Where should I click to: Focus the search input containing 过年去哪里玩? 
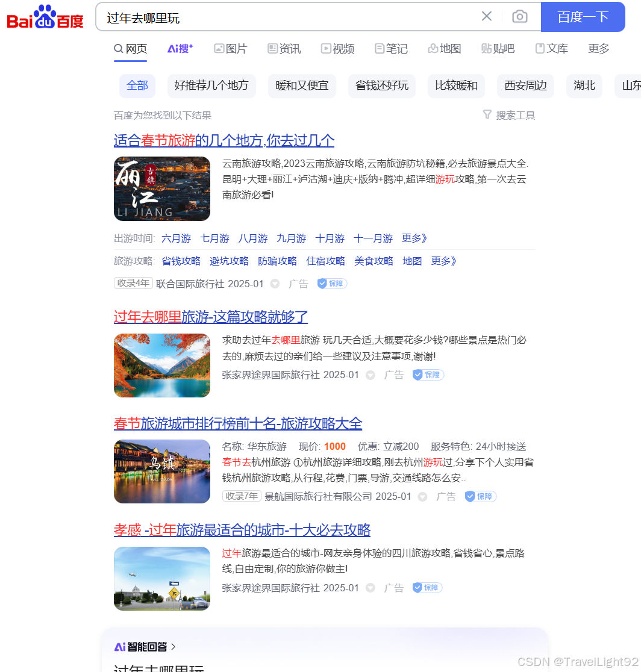click(x=287, y=17)
